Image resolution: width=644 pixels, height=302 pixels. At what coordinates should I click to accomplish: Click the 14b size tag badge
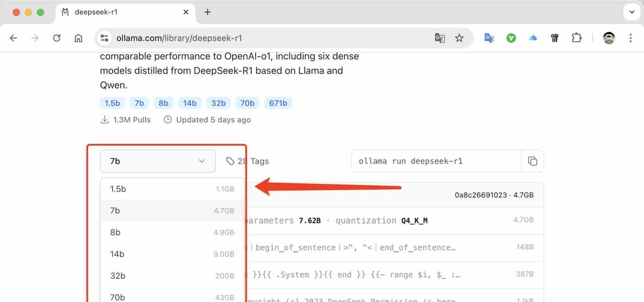pos(190,103)
